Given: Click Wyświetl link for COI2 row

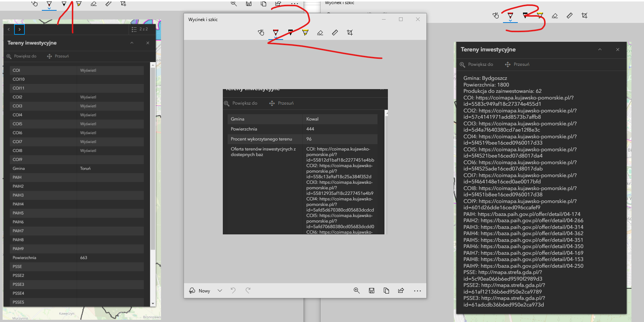Looking at the screenshot, I should [88, 97].
